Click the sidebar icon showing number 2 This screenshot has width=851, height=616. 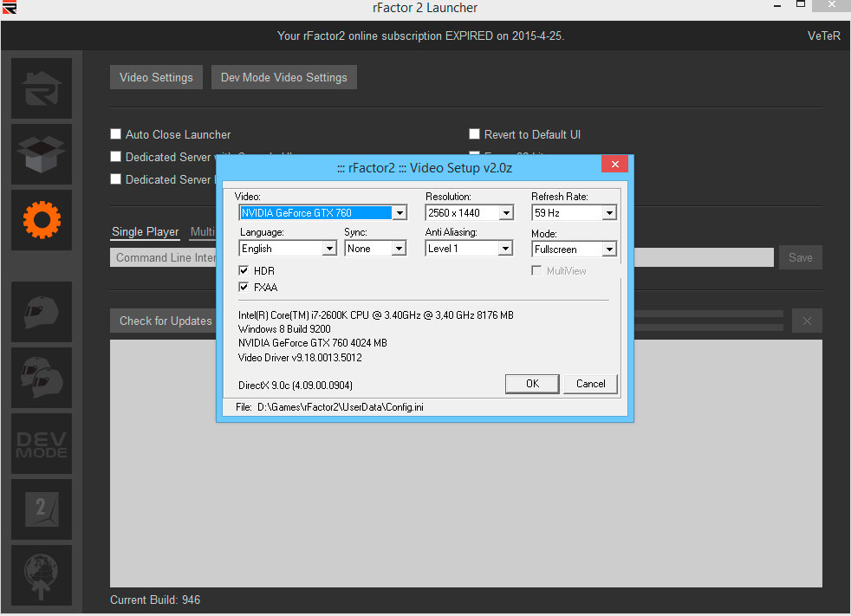point(42,509)
